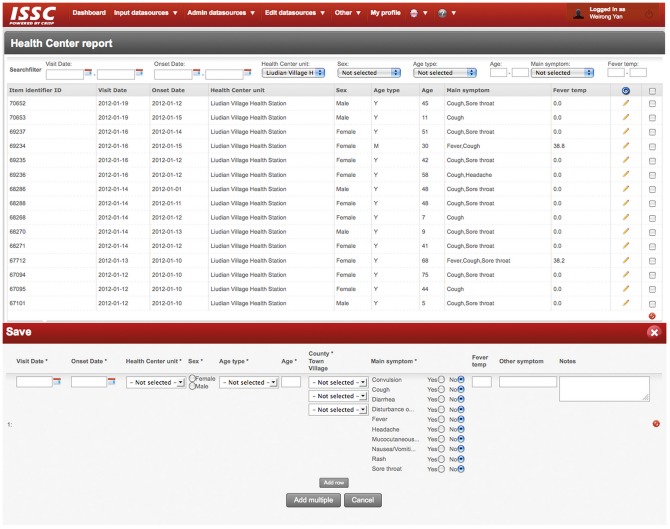
Task: Open the Edit datasources menu
Action: (295, 13)
